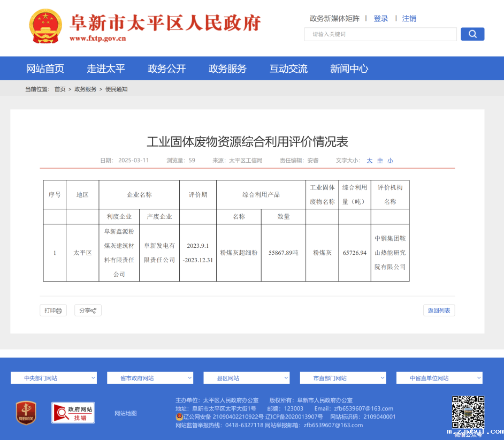Click the 党政机关 badge emblem
The image size is (504, 440).
pyautogui.click(x=26, y=413)
